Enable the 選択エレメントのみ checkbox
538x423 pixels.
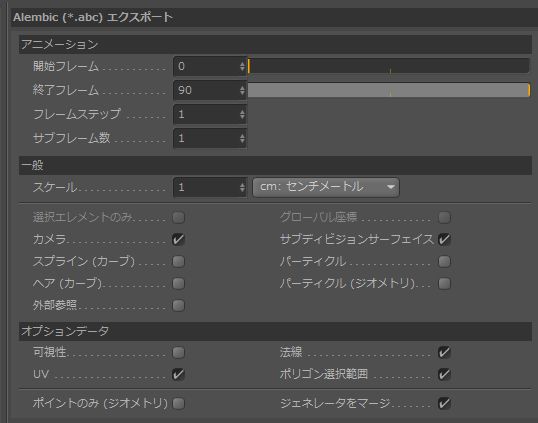point(178,217)
